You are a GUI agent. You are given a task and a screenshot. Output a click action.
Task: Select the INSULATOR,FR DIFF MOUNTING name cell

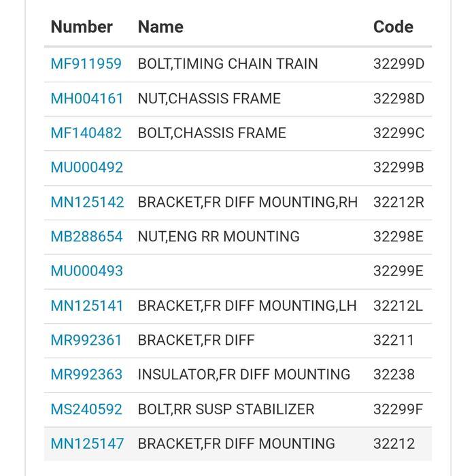click(x=244, y=374)
